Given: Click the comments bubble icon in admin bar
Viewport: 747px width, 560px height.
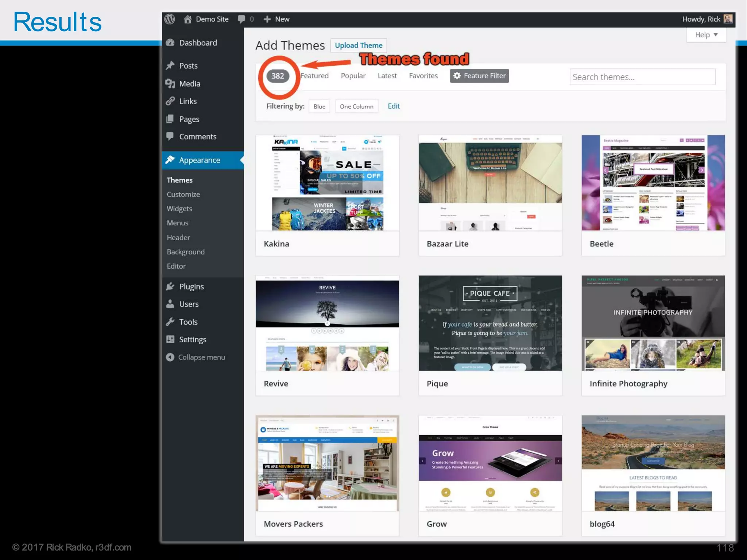Looking at the screenshot, I should point(241,19).
